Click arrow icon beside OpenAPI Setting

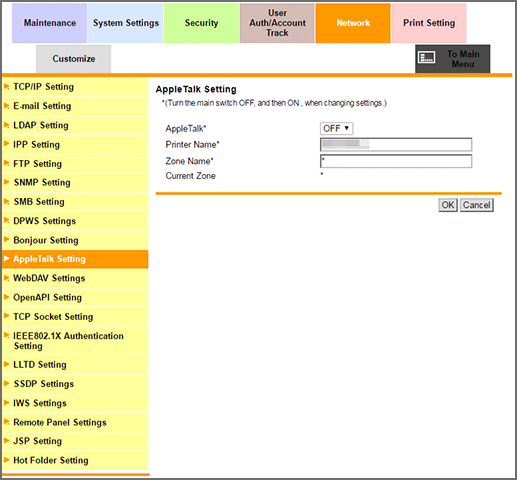point(6,297)
